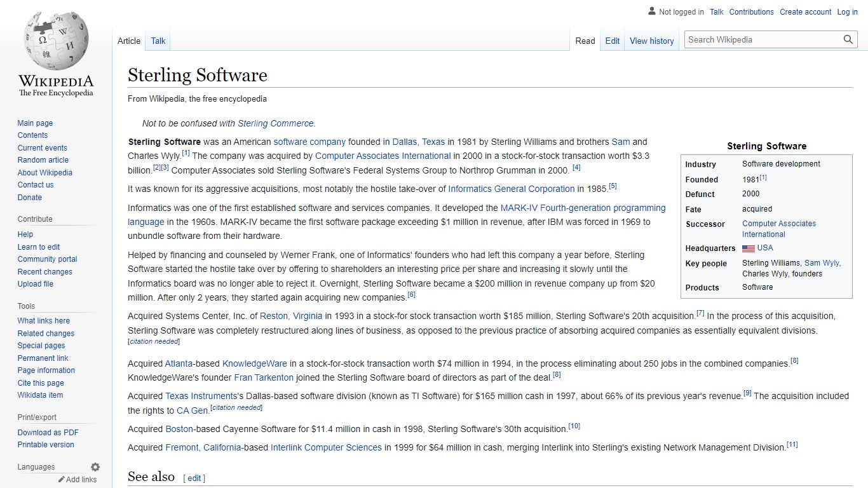Click the search magnifying glass icon
868x488 pixels.
(x=848, y=39)
